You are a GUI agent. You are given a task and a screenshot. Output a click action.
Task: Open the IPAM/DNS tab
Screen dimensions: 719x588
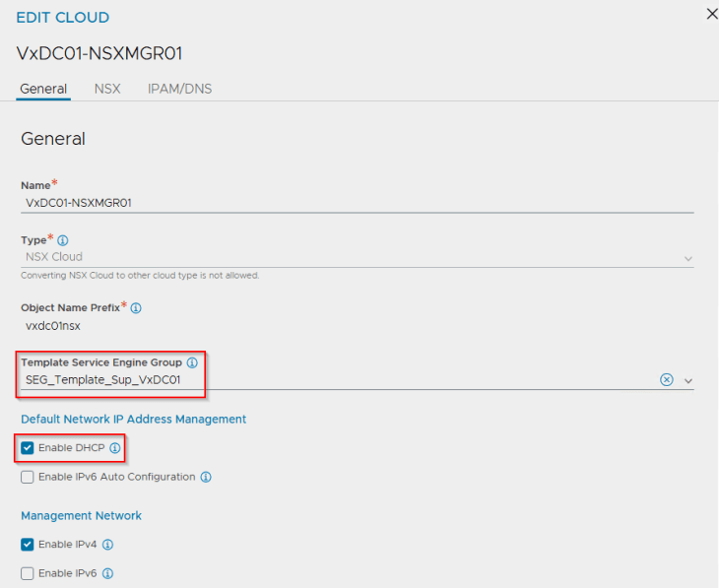[179, 89]
